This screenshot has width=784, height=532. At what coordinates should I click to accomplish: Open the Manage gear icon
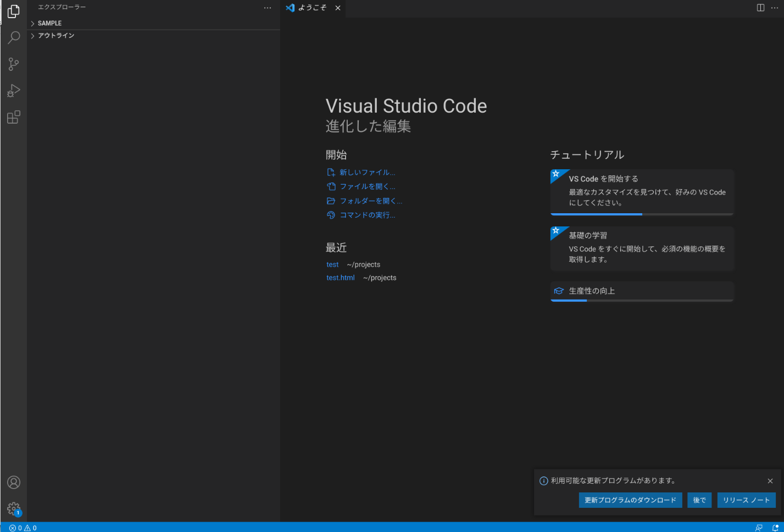(14, 509)
